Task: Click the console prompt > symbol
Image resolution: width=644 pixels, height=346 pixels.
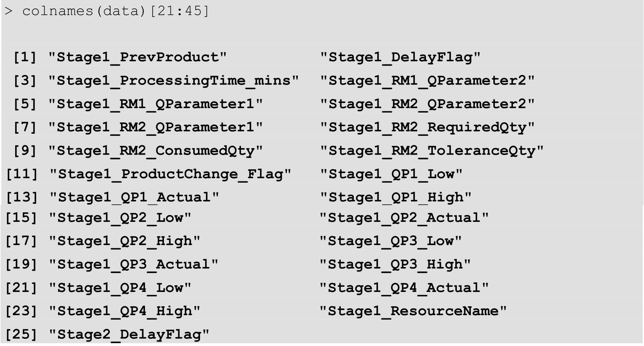Action: click(8, 11)
